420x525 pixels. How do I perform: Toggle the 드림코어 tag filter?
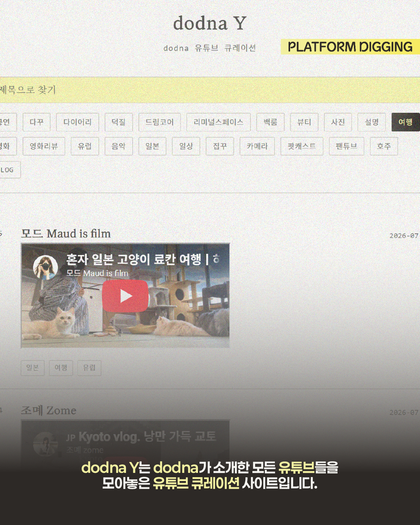pyautogui.click(x=159, y=122)
